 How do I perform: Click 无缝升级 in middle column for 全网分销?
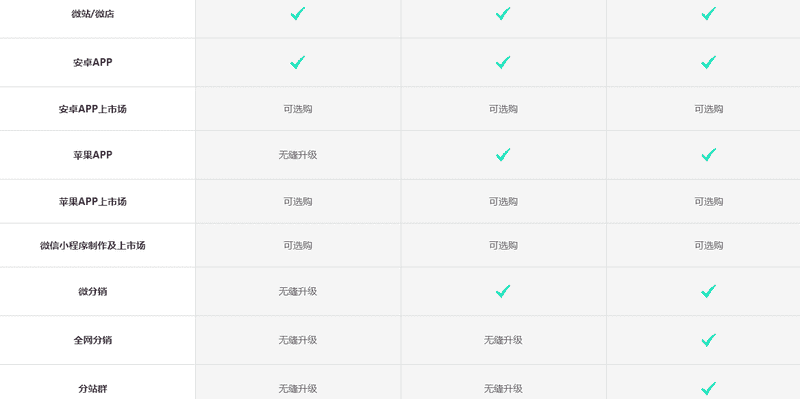(x=503, y=340)
